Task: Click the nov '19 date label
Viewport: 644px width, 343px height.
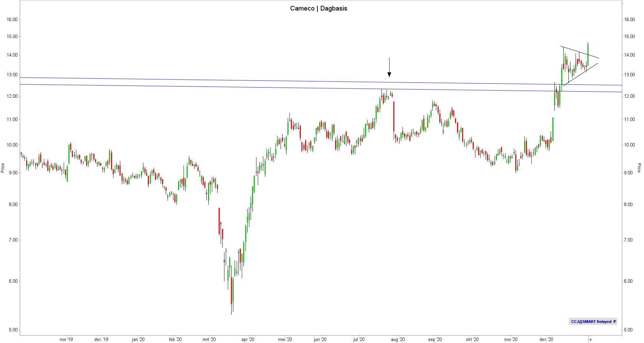Action: pyautogui.click(x=66, y=339)
